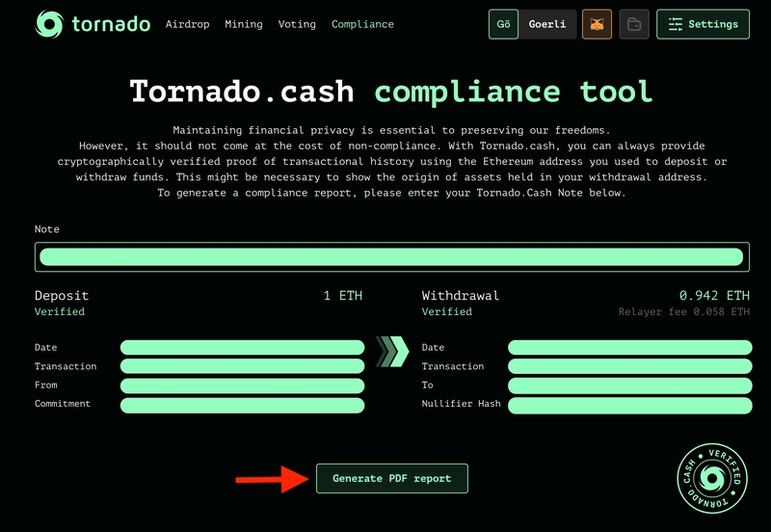Viewport: 771px width, 532px height.
Task: Click the deposit From address value
Action: point(242,386)
